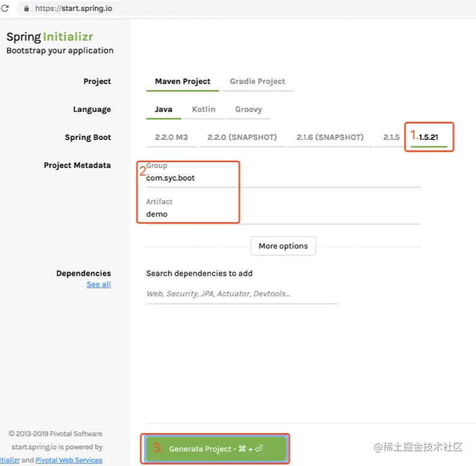Expand More options section
476x466 pixels.
[x=283, y=246]
